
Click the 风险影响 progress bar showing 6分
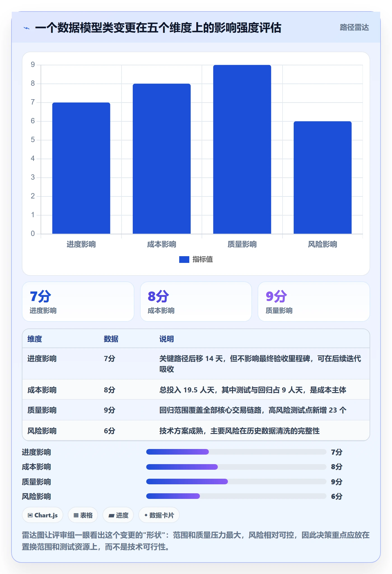coord(236,496)
